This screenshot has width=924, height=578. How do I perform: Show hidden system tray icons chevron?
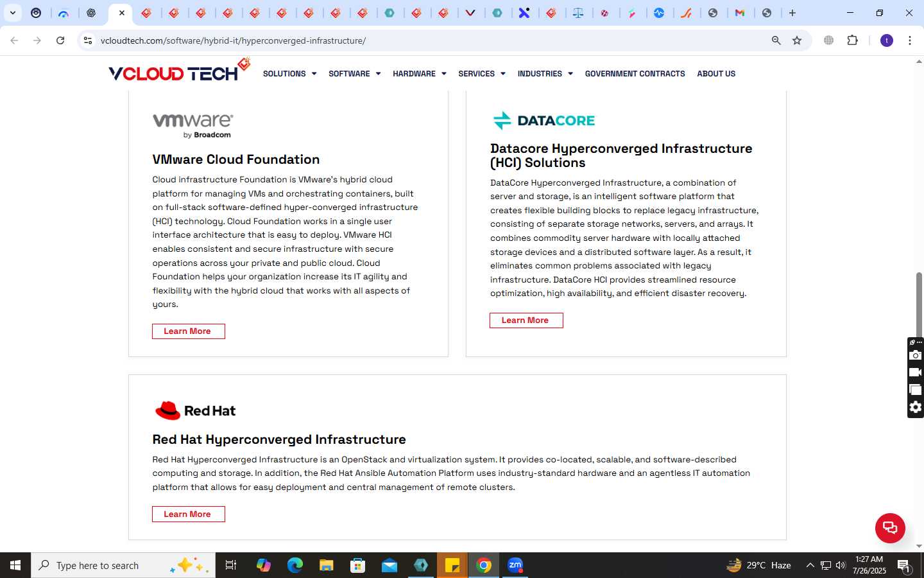810,565
